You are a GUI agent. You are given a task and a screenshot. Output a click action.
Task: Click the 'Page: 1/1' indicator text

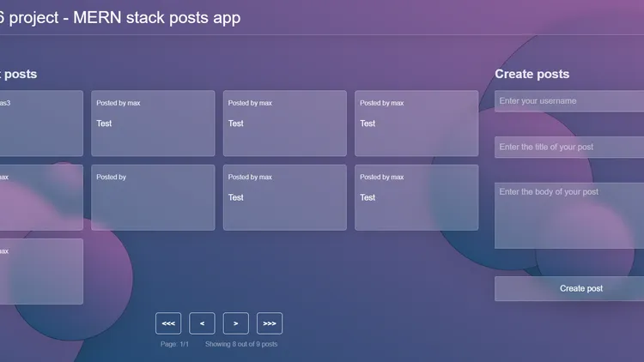click(174, 344)
